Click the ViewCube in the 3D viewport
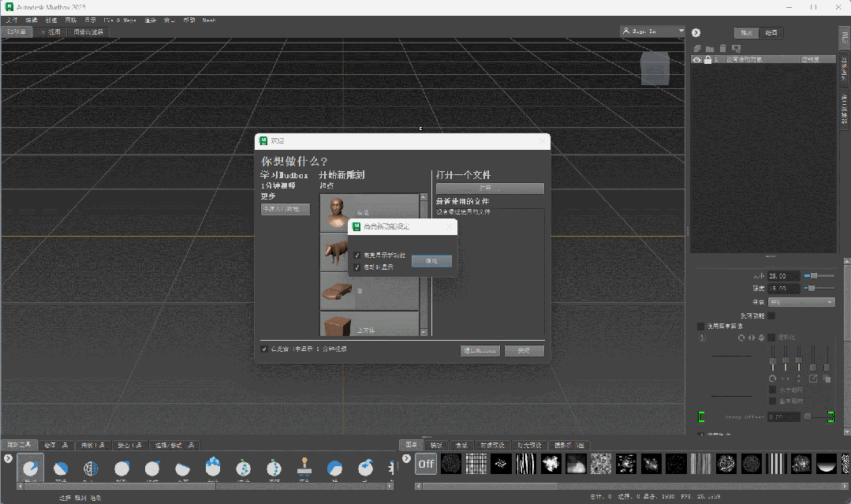This screenshot has width=851, height=504. [655, 69]
